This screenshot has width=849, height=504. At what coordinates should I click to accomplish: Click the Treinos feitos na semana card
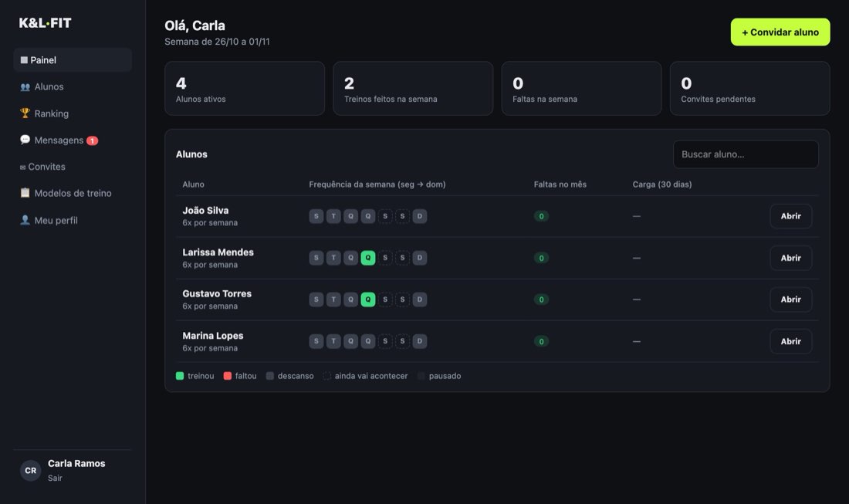pos(413,88)
